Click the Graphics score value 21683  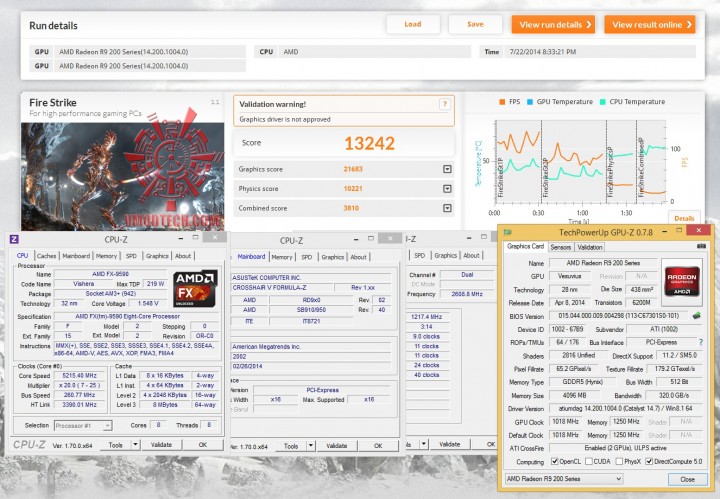[x=353, y=169]
